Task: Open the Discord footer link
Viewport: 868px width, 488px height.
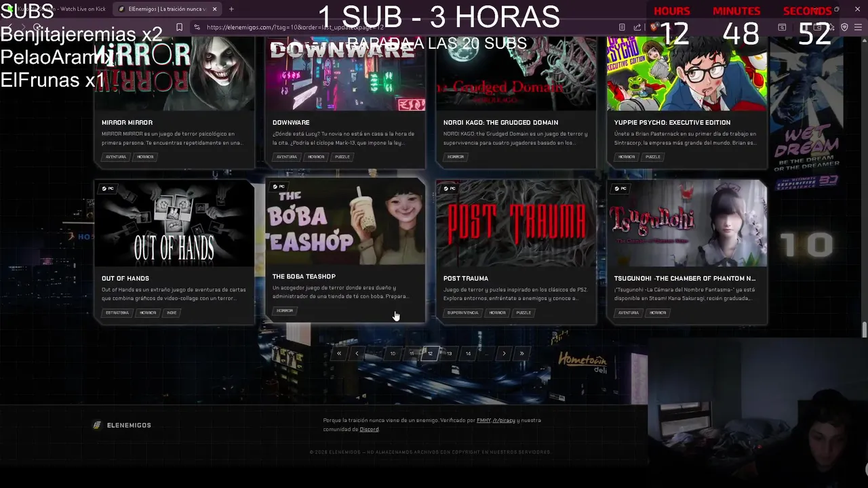Action: pyautogui.click(x=369, y=429)
